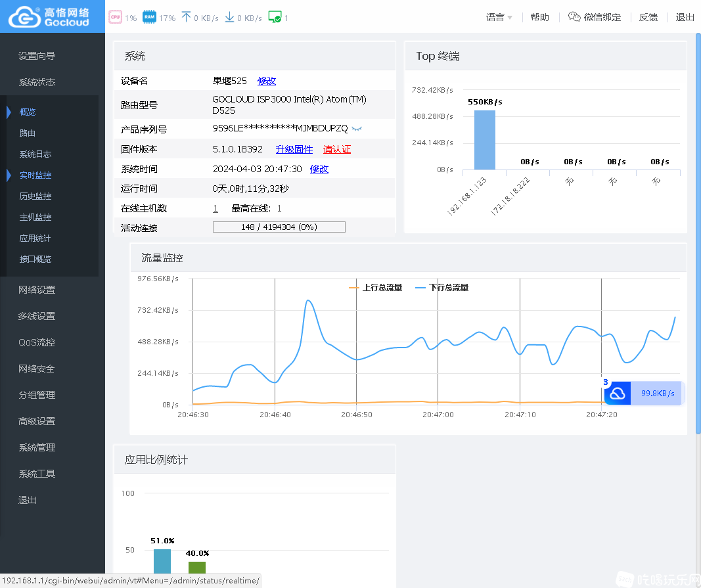Open 反馈 in the top bar
This screenshot has height=588, width=701.
(648, 17)
